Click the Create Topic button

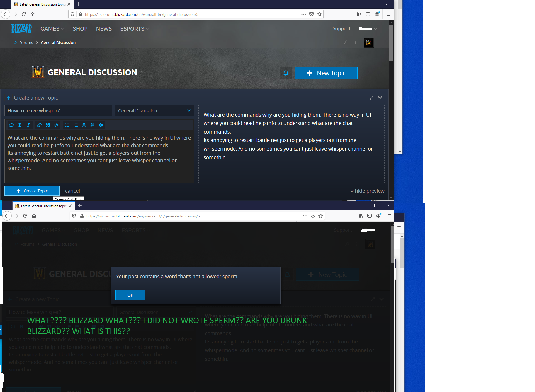32,191
